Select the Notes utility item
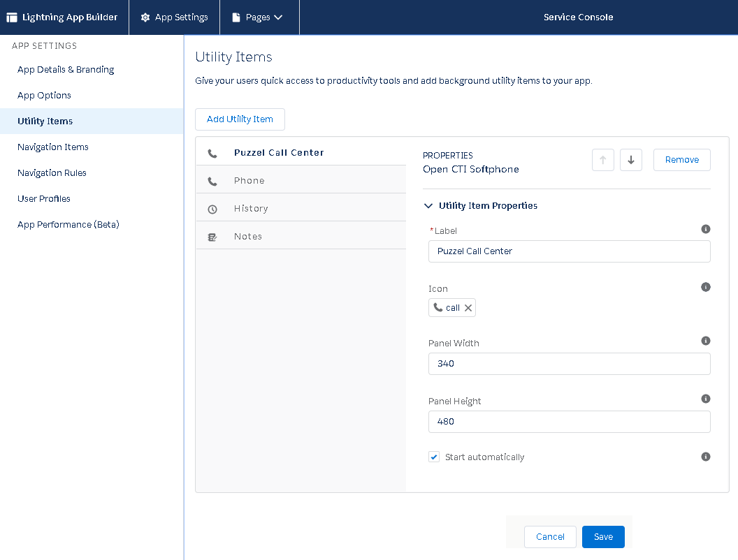The width and height of the screenshot is (738, 560). coord(248,237)
